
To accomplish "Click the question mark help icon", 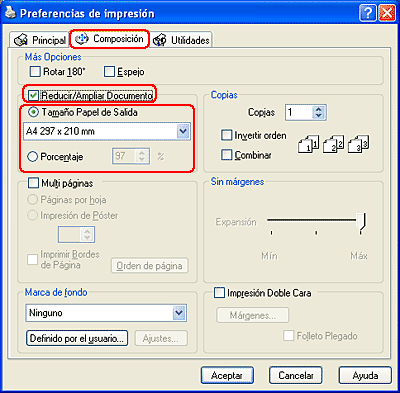I will [368, 14].
